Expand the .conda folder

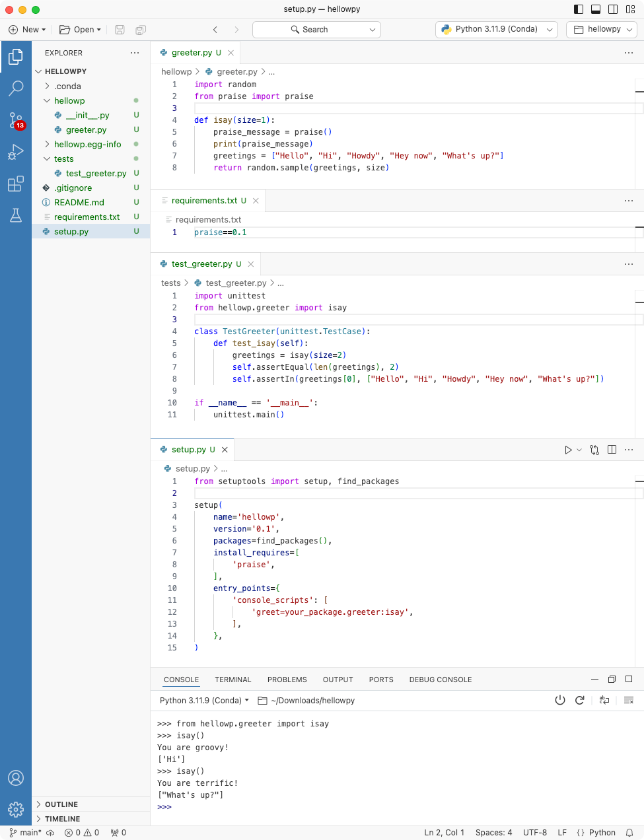click(x=67, y=86)
